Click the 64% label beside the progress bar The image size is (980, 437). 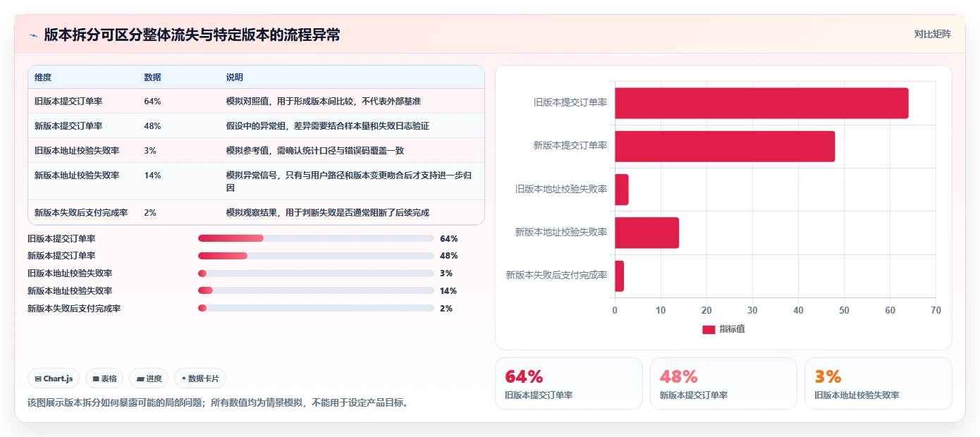(448, 239)
